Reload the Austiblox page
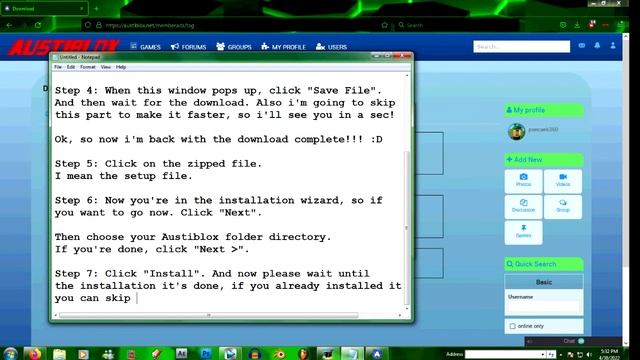Image resolution: width=640 pixels, height=360 pixels. (x=38, y=25)
